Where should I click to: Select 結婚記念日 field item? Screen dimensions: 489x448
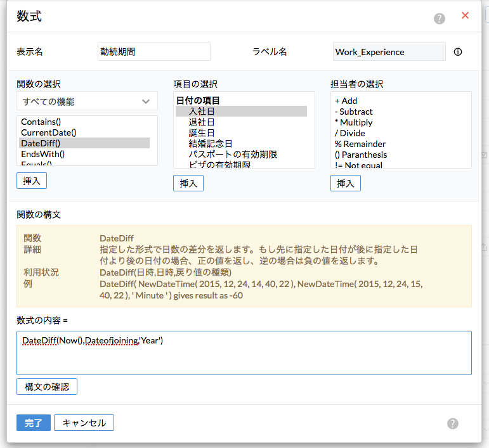point(211,144)
